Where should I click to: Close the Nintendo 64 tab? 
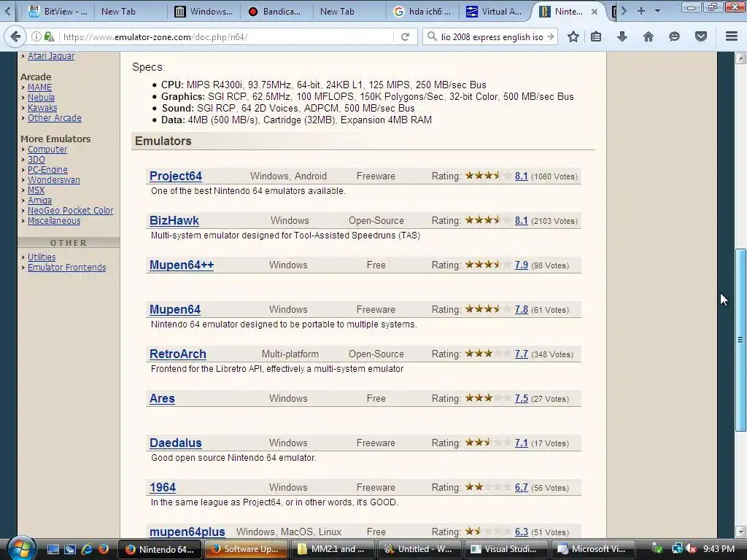click(594, 12)
